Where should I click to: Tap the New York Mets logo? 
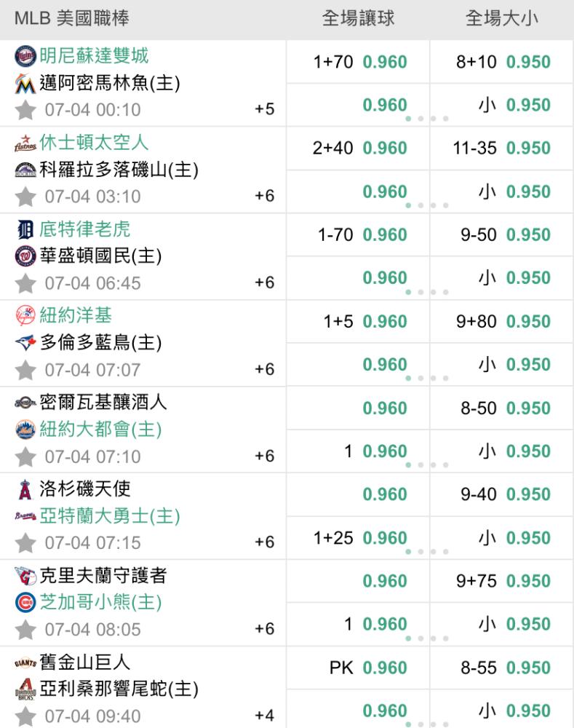[x=25, y=430]
